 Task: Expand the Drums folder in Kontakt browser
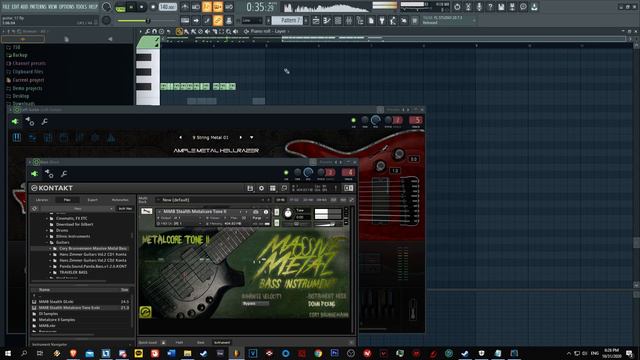47,230
